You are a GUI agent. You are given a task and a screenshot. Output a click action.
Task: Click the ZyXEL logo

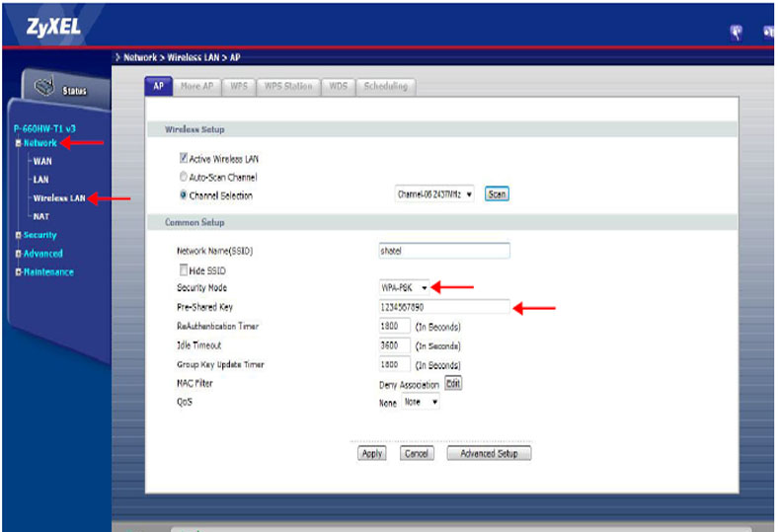[53, 27]
